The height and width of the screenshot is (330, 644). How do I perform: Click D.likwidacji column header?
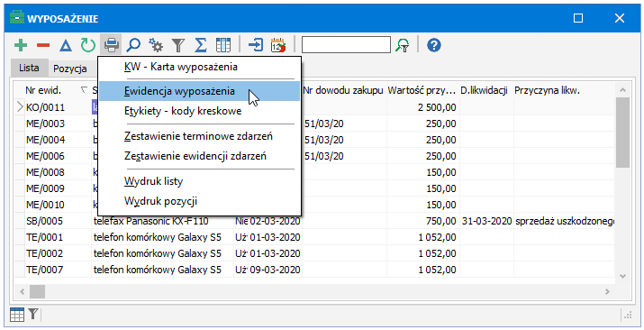click(485, 90)
